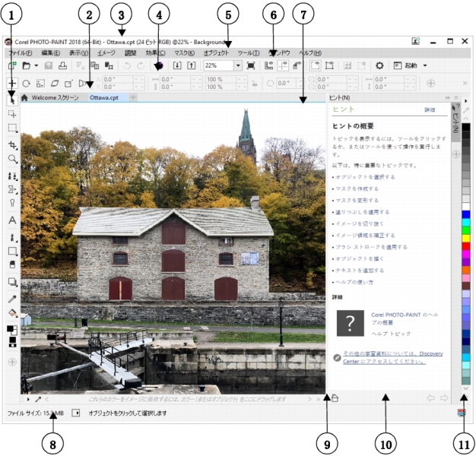The height and width of the screenshot is (456, 476).
Task: Open the zoom level 22% dropdown
Action: [x=238, y=66]
